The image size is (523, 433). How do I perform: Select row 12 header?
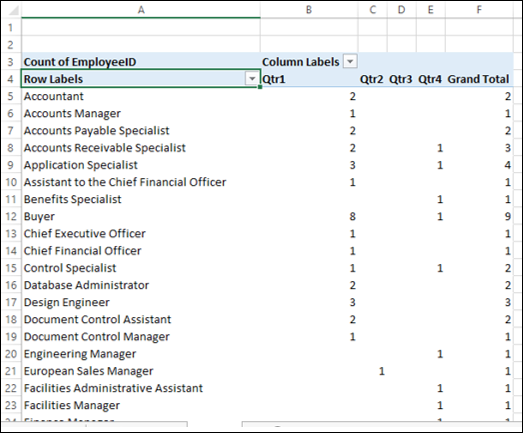(11, 216)
